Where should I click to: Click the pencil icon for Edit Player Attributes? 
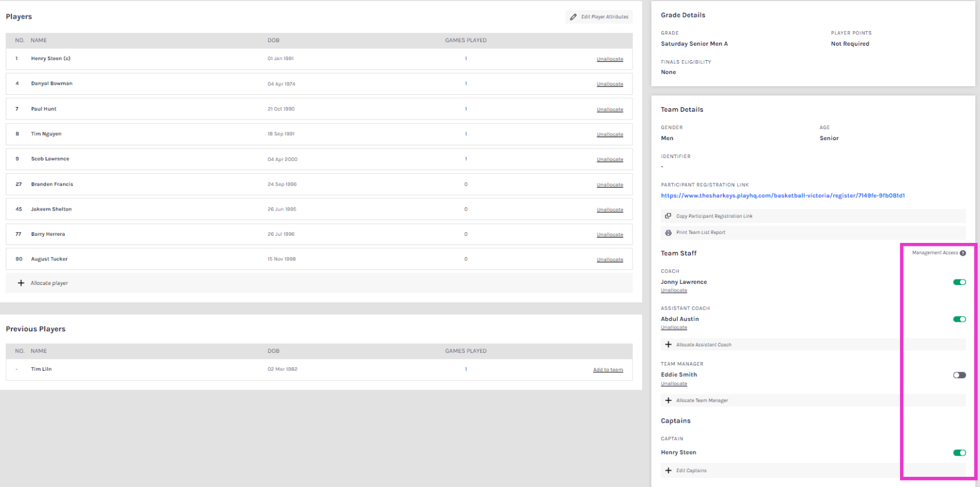coord(573,17)
